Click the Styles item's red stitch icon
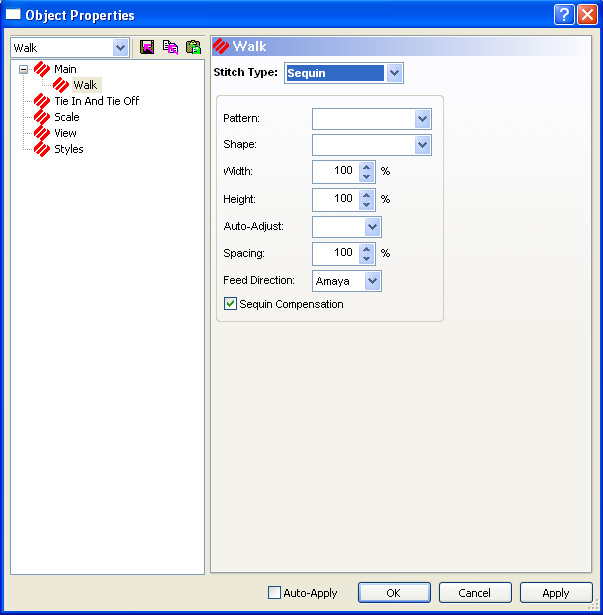603x615 pixels. click(x=42, y=149)
